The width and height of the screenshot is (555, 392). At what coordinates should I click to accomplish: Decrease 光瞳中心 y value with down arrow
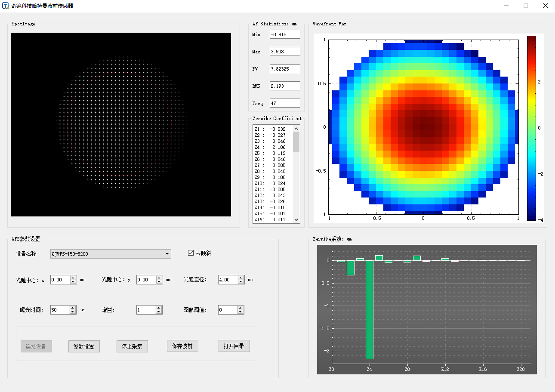point(159,282)
